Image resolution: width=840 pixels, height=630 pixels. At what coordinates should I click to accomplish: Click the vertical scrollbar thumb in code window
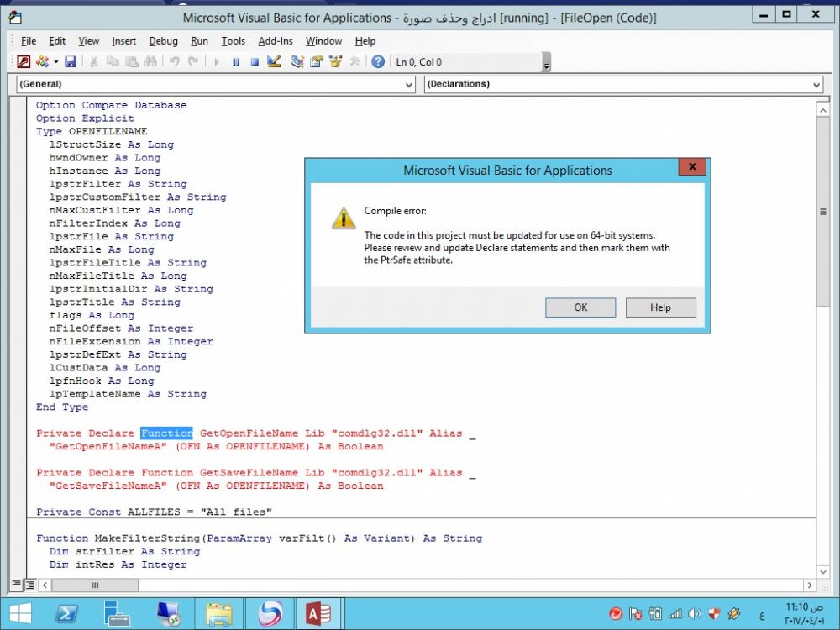tap(823, 212)
